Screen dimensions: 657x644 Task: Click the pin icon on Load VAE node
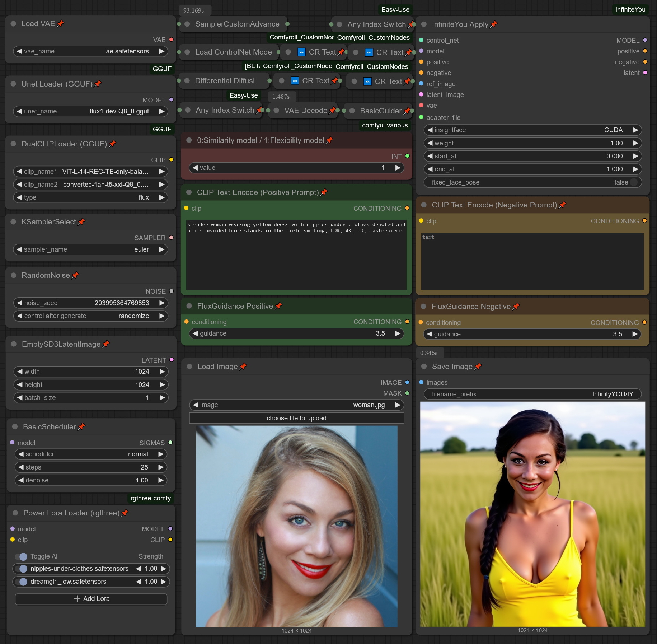click(x=60, y=24)
